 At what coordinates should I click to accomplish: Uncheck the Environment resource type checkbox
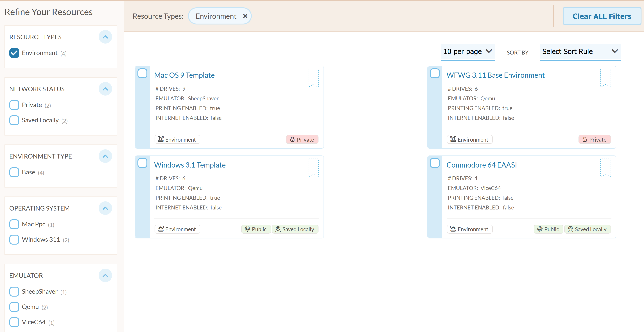click(x=14, y=53)
